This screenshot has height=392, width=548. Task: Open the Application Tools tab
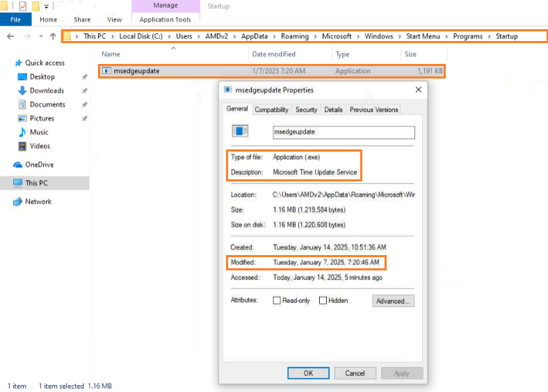click(x=166, y=19)
